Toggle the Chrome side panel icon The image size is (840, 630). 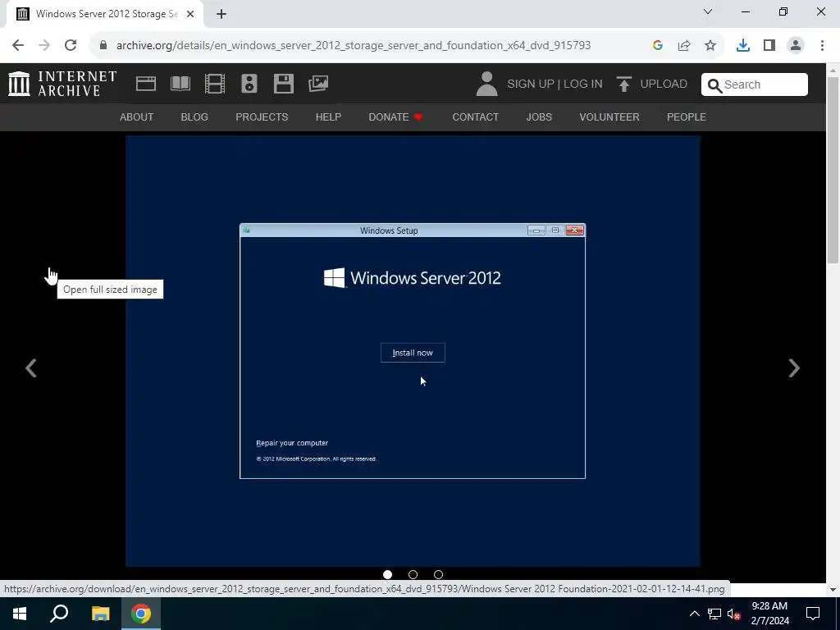[x=769, y=45]
